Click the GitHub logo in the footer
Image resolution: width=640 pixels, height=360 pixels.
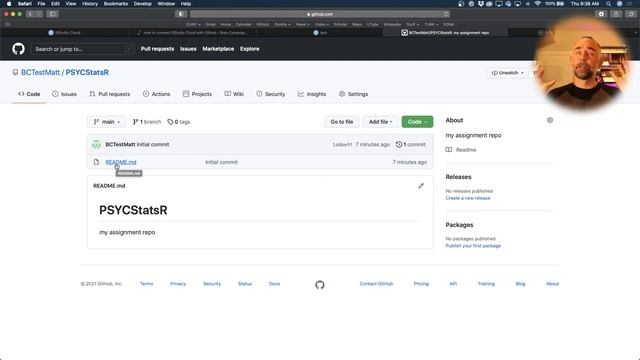(320, 284)
